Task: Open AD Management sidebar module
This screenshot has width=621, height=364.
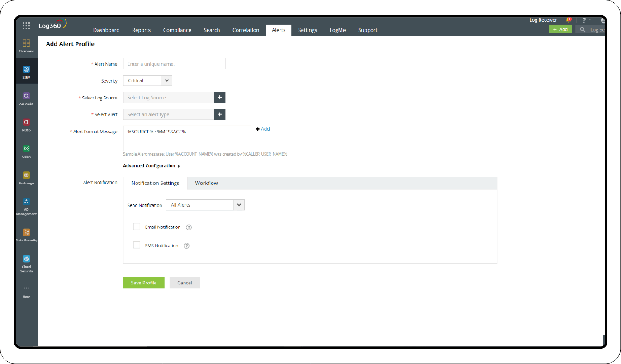Action: pyautogui.click(x=26, y=206)
